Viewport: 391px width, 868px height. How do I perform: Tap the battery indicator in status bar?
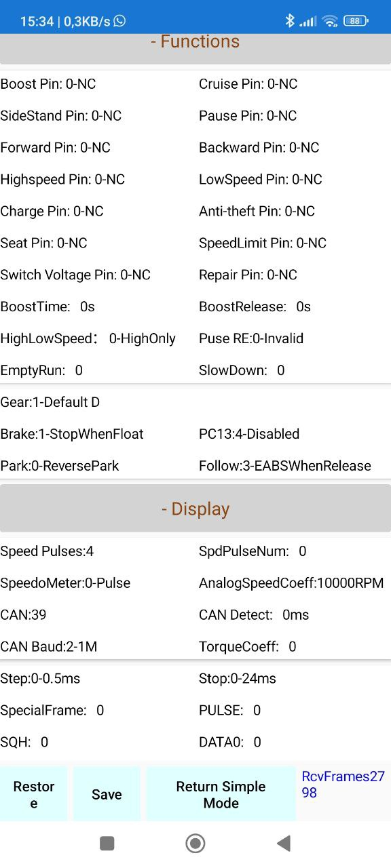pos(355,21)
